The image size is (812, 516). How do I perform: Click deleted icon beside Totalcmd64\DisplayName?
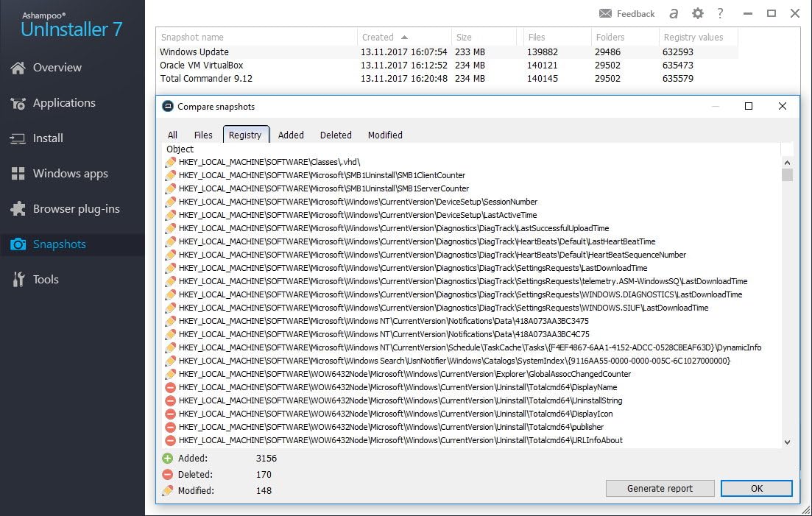coord(170,387)
